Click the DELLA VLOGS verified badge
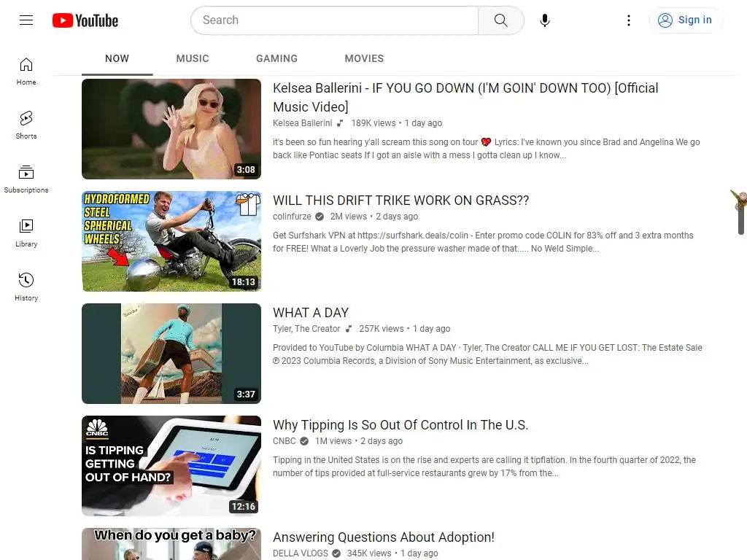 tap(336, 553)
